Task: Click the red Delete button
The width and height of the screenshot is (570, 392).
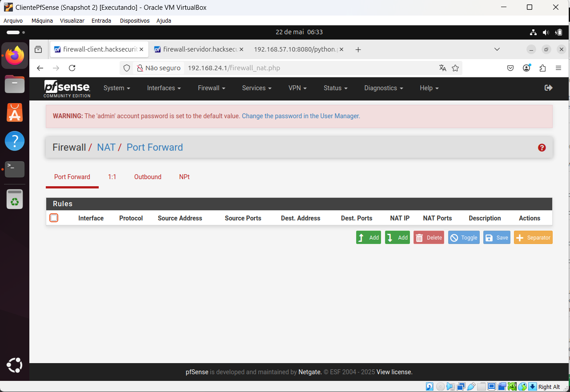Action: tap(429, 237)
